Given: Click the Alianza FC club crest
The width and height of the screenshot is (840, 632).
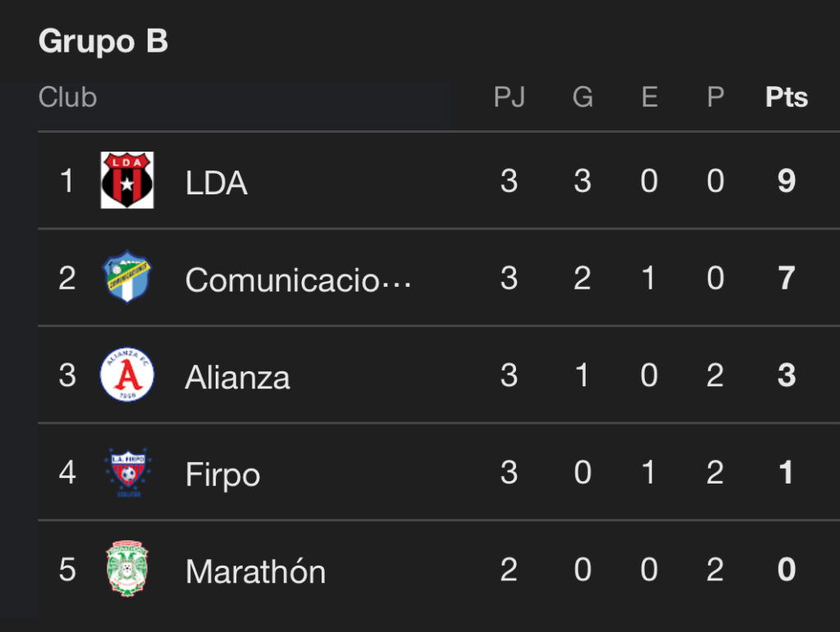Looking at the screenshot, I should pyautogui.click(x=127, y=375).
